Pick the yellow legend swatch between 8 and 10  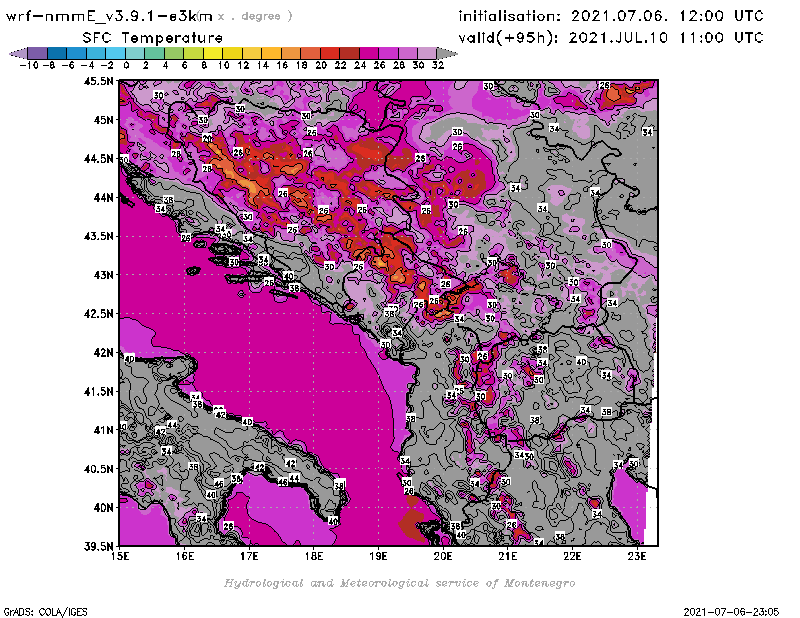click(213, 53)
